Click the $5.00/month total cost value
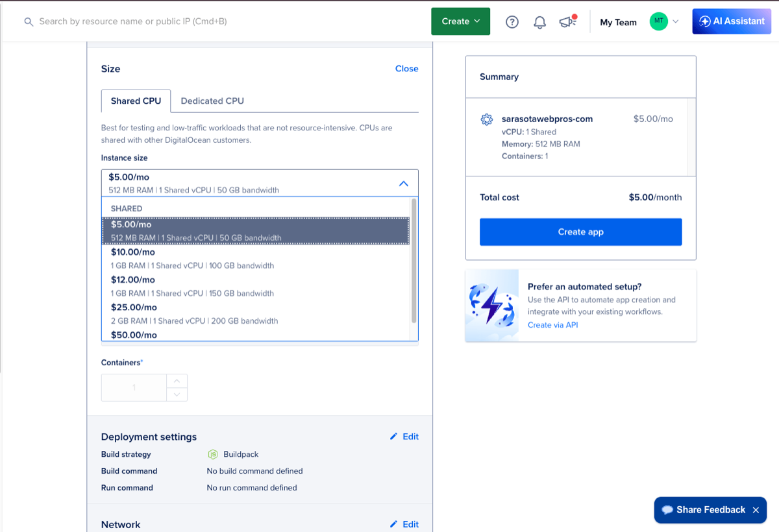This screenshot has width=779, height=532. pyautogui.click(x=655, y=197)
